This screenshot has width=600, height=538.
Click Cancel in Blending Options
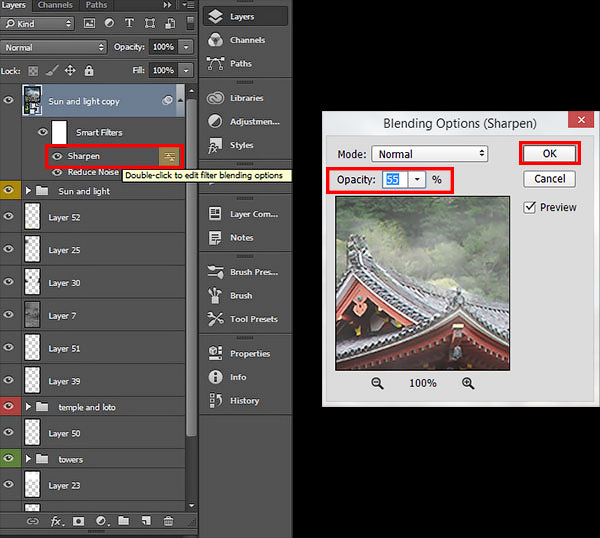click(x=549, y=179)
